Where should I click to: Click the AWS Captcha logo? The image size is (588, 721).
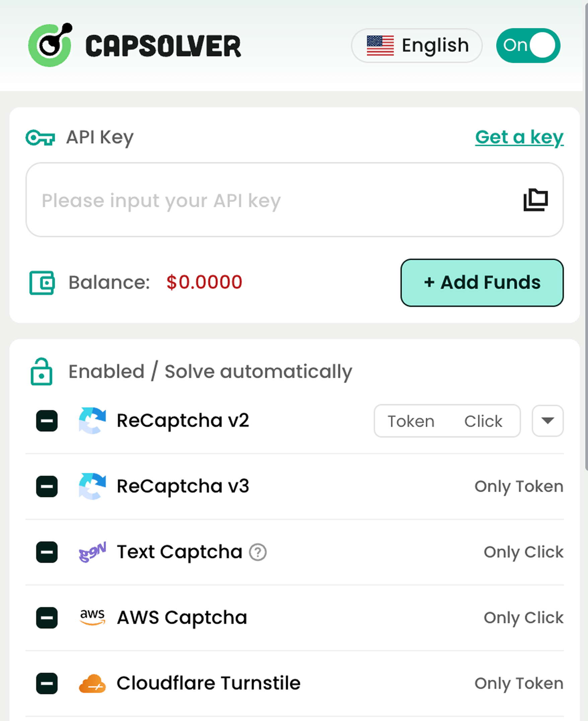pos(92,617)
